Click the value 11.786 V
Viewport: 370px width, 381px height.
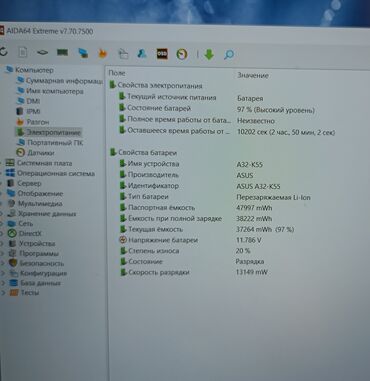point(248,240)
